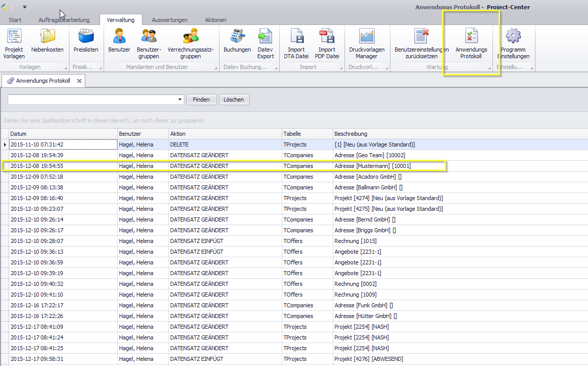Switch to the Auswertungen ribbon tab
588x366 pixels.
[x=169, y=20]
